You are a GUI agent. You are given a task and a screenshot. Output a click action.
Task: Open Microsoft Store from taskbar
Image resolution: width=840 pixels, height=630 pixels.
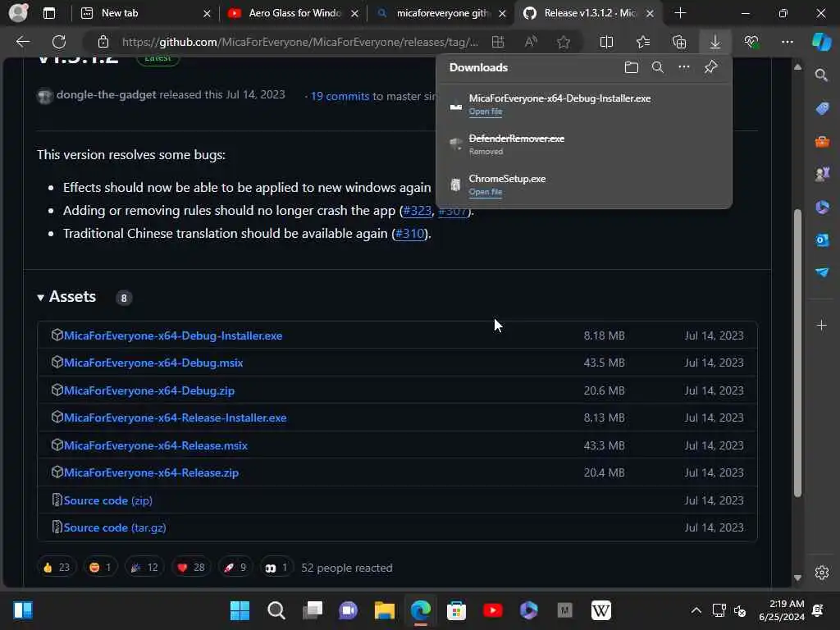coord(456,610)
